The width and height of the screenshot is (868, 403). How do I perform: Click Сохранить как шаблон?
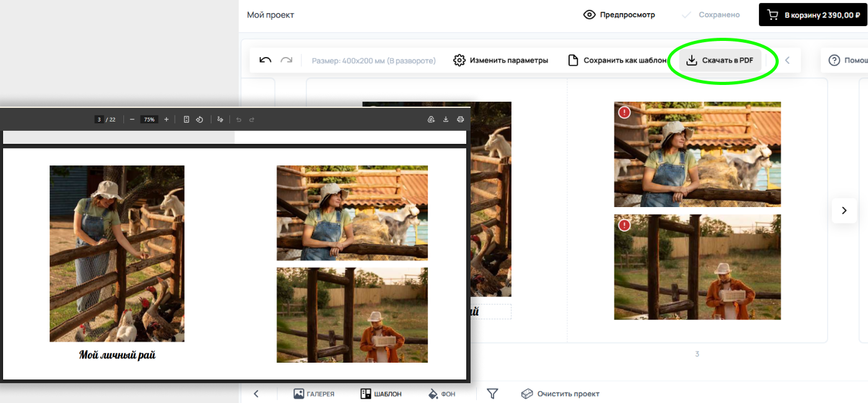618,61
